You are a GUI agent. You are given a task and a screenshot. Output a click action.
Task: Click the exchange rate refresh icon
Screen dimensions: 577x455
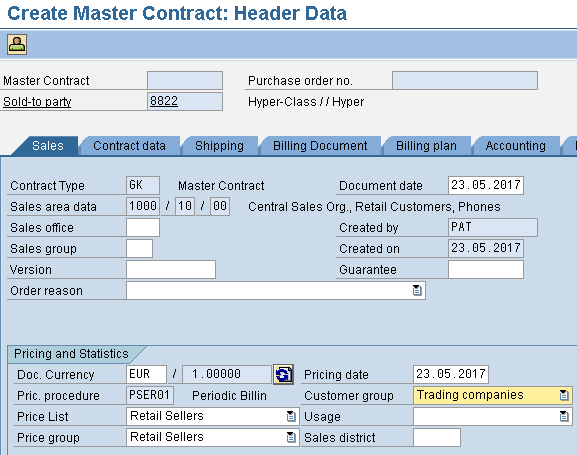pos(283,374)
